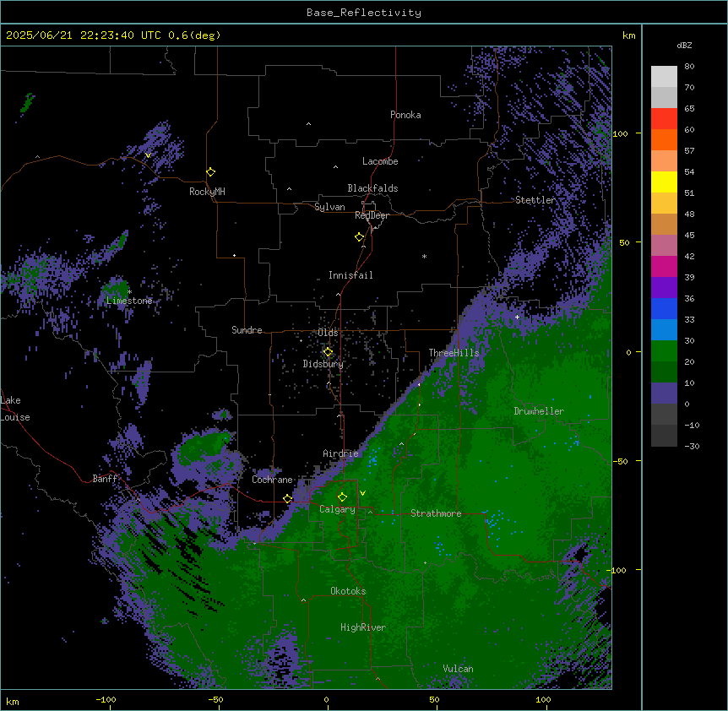The width and height of the screenshot is (728, 711).
Task: Select the yellow 51-54 dBZ color swatch
Action: coord(664,182)
